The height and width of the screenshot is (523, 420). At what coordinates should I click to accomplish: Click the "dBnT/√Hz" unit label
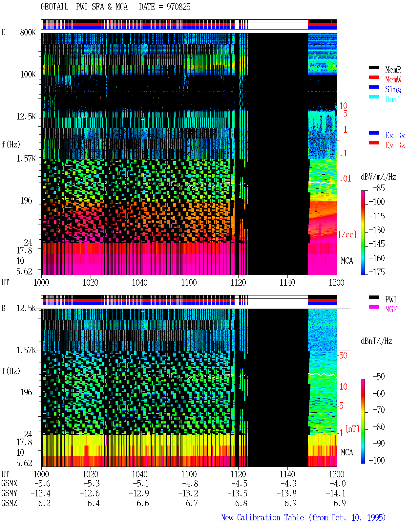(377, 341)
